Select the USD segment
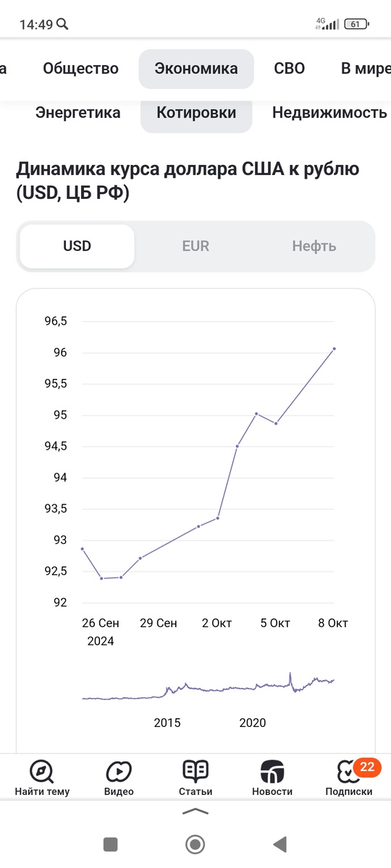Viewport: 391px width, 868px height. point(77,246)
